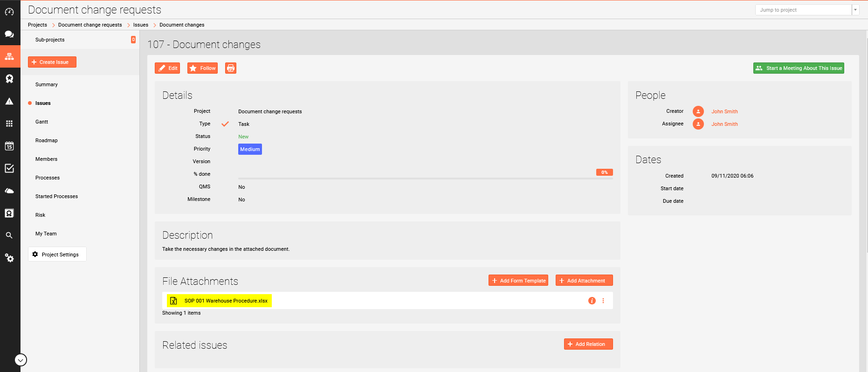
Task: Open the Gantt menu item
Action: [x=42, y=122]
